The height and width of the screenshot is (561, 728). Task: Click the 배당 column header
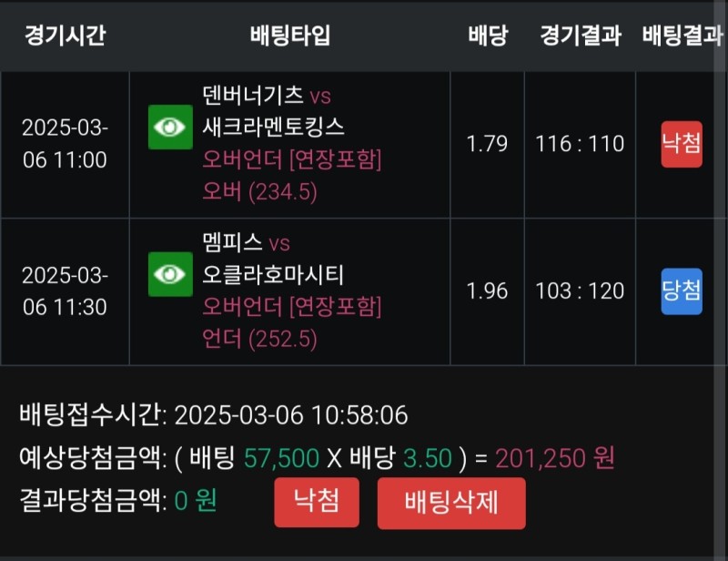[x=488, y=36]
